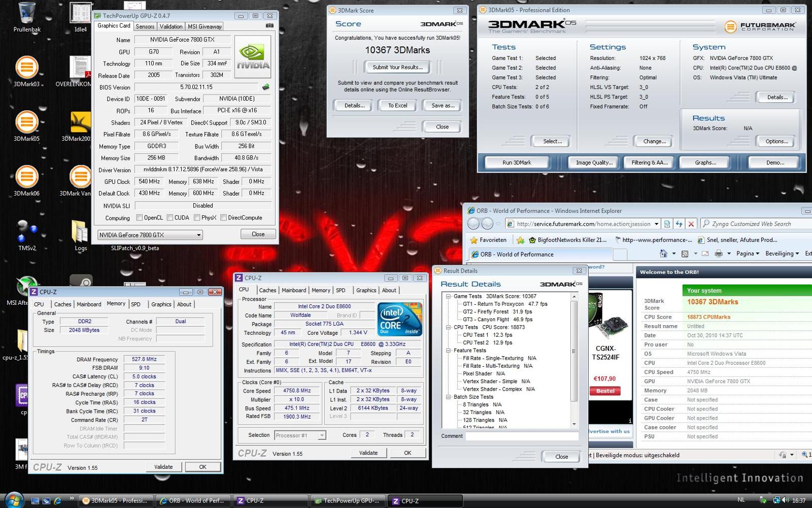Click the red Bestel button in ad
The image size is (812, 508).
pyautogui.click(x=605, y=391)
